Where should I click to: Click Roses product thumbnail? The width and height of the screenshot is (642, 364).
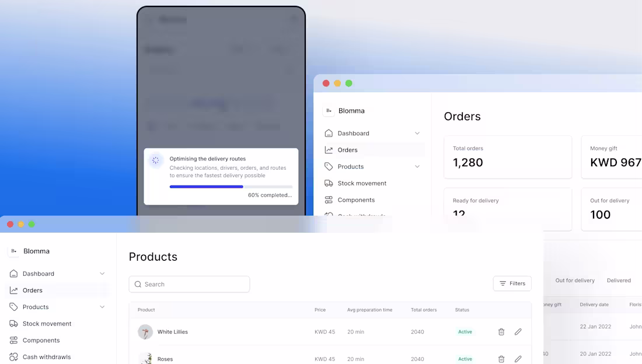(145, 358)
